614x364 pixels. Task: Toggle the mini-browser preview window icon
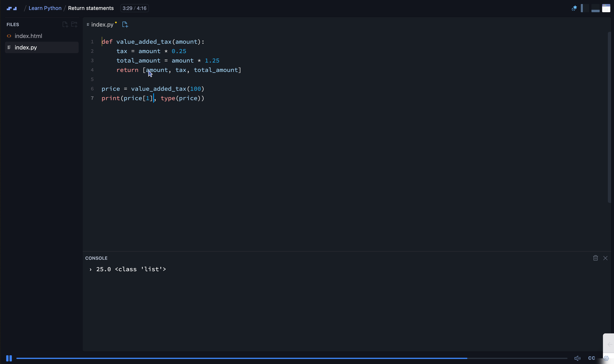pos(606,8)
